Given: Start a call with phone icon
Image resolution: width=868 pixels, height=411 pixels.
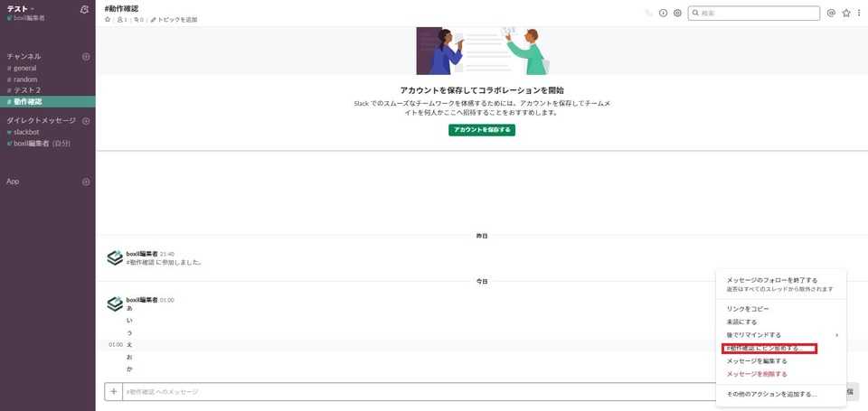Looking at the screenshot, I should pos(649,13).
